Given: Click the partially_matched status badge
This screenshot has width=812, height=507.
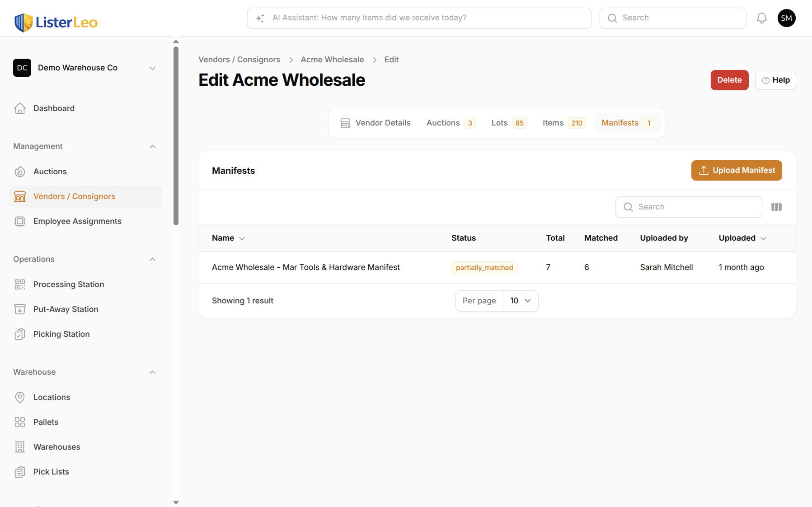Looking at the screenshot, I should (484, 268).
